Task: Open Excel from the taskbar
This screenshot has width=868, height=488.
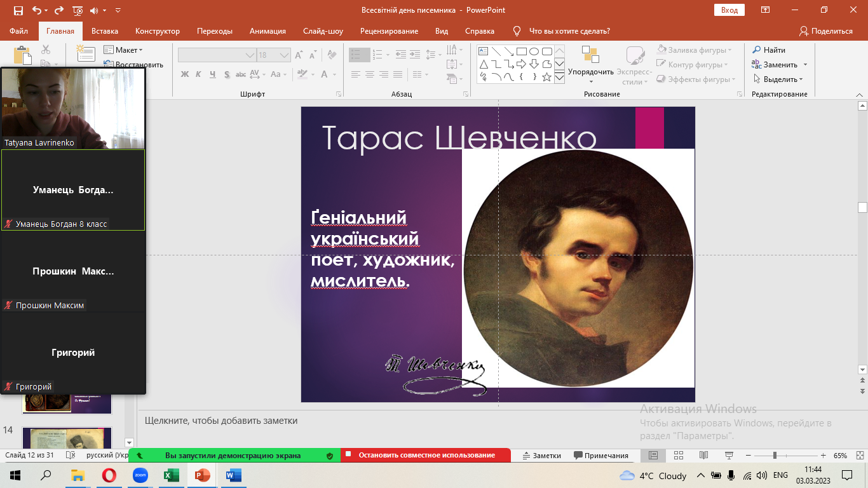Action: pos(171,475)
